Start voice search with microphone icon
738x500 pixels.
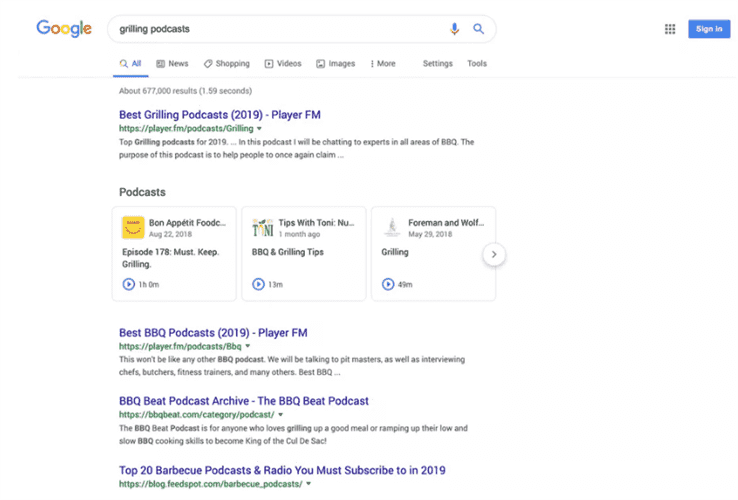coord(454,29)
